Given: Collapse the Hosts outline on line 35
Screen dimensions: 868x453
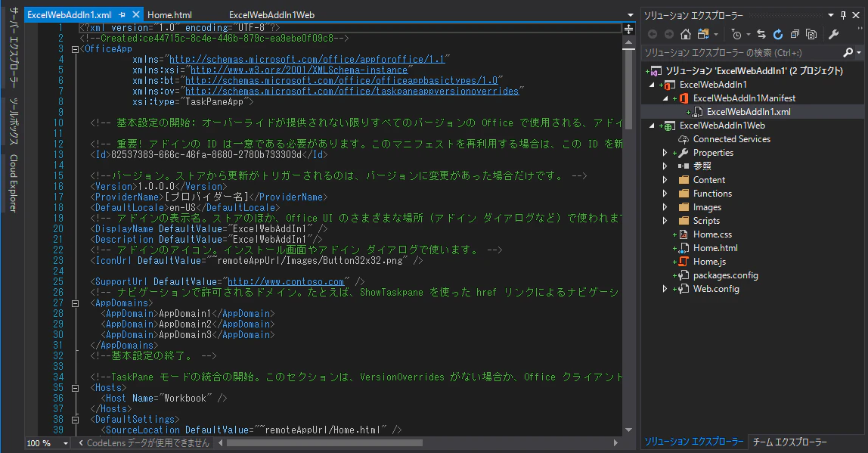Looking at the screenshot, I should click(x=76, y=388).
